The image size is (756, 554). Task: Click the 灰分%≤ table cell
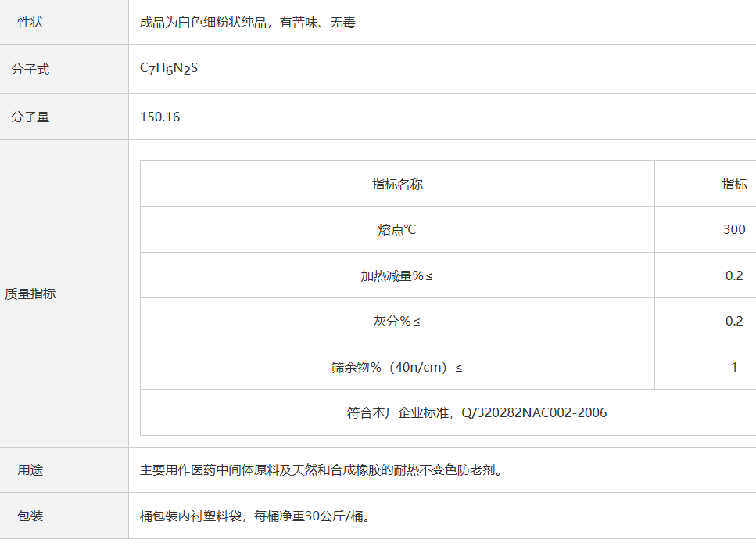397,322
